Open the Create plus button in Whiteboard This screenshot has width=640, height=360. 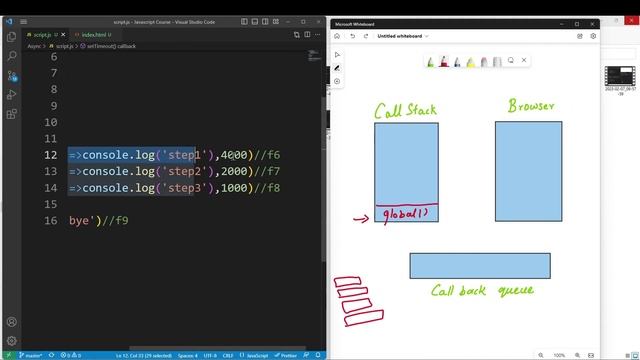[x=337, y=82]
